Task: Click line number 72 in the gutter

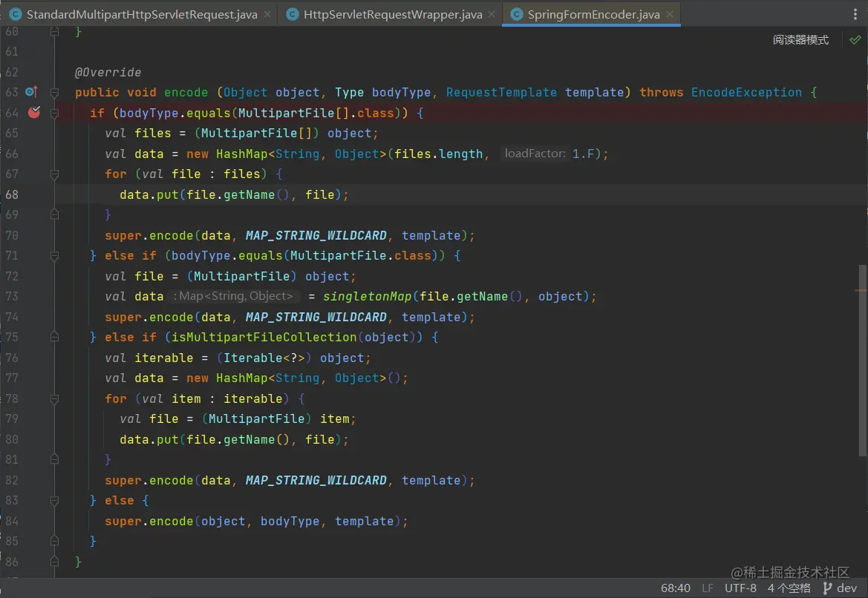Action: point(12,276)
